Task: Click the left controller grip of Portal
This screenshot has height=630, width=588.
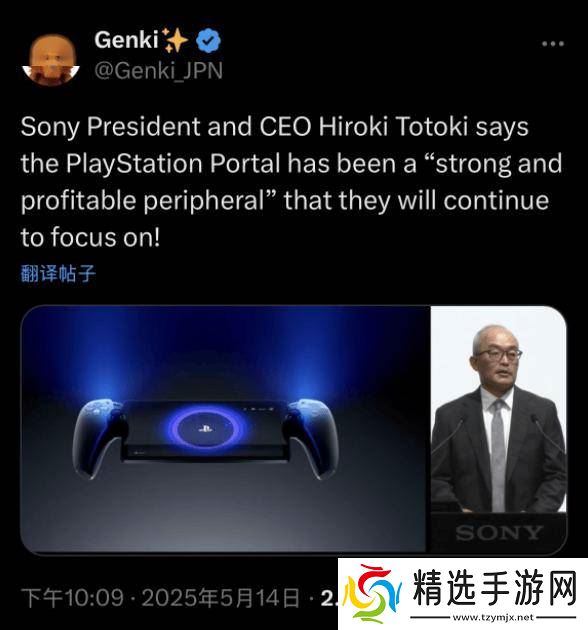Action: pyautogui.click(x=98, y=438)
